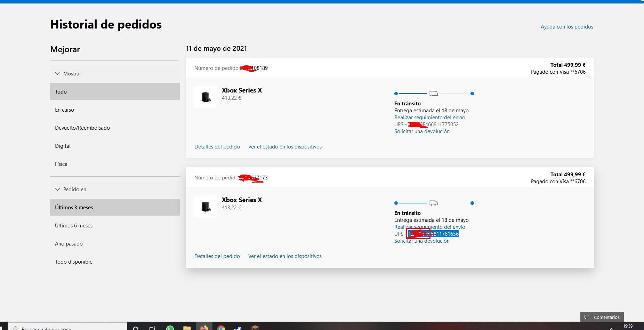Viewport: 644px width, 330px height.
Task: Request a return for order ending 108189
Action: (x=422, y=131)
